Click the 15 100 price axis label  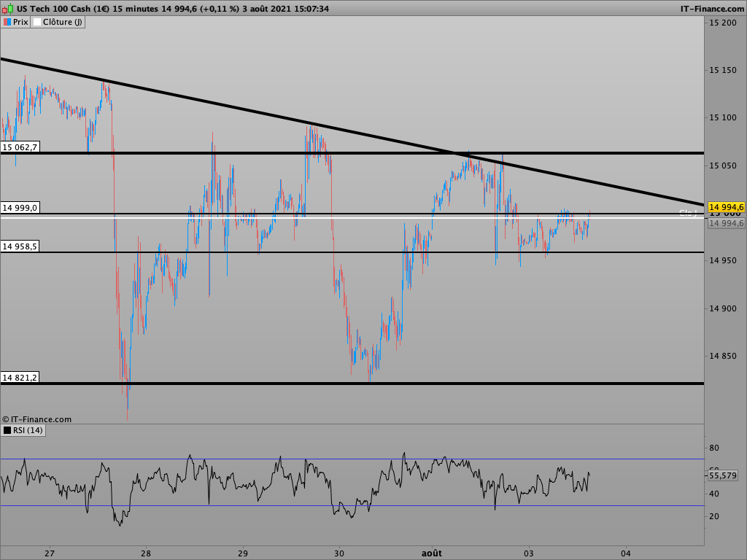pyautogui.click(x=723, y=117)
